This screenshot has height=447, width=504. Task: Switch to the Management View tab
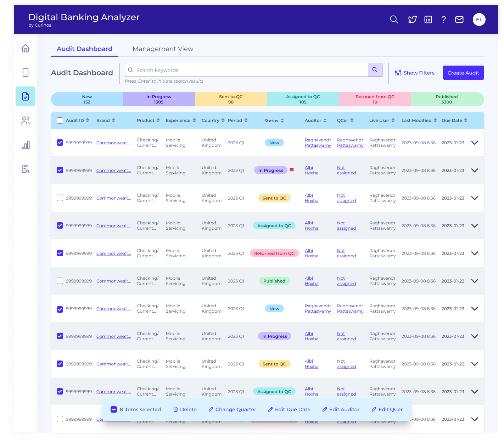163,49
